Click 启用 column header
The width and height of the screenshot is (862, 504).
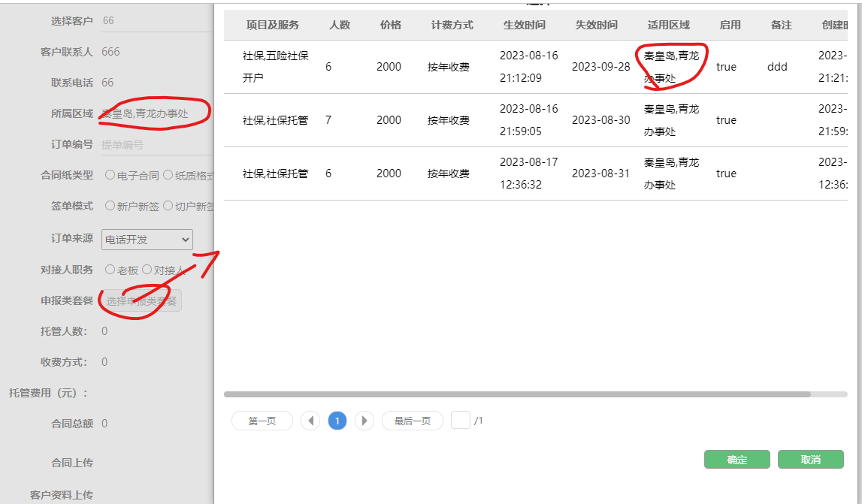730,25
